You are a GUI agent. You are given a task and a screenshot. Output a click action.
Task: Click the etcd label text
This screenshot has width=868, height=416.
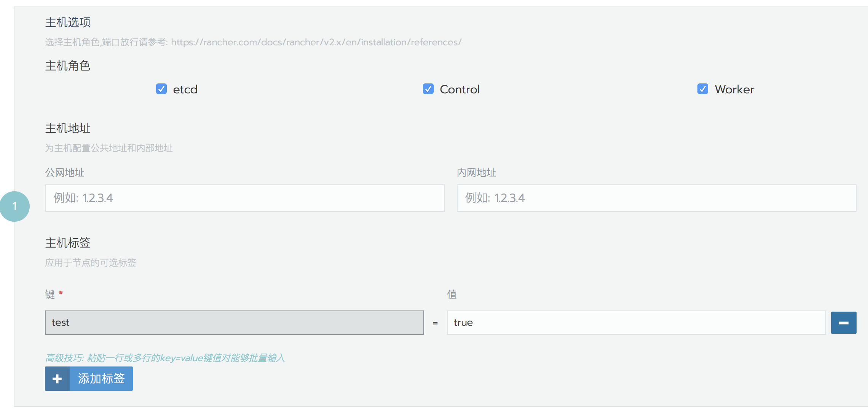[x=185, y=90]
